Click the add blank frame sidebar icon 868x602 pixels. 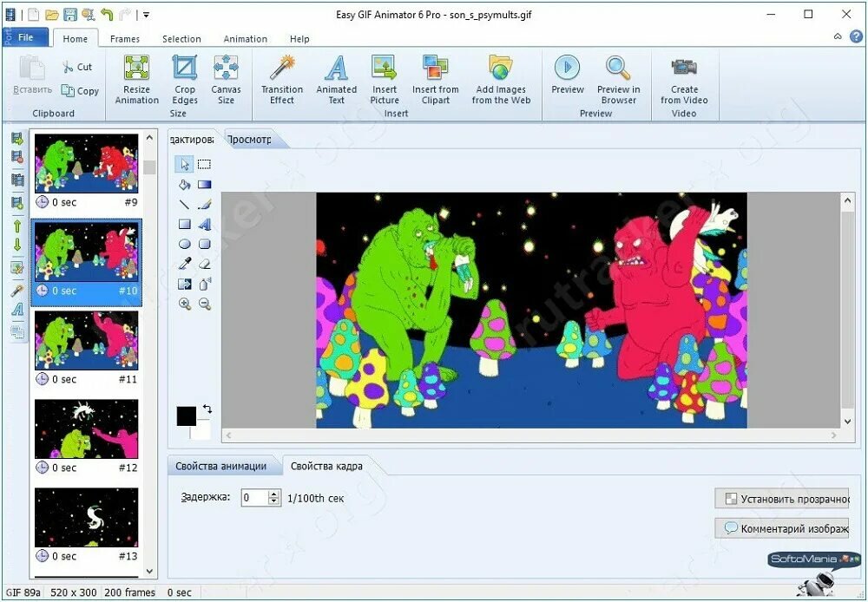pos(17,203)
